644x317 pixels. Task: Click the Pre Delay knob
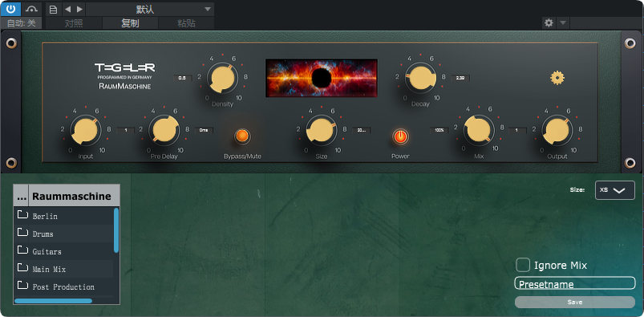point(164,130)
